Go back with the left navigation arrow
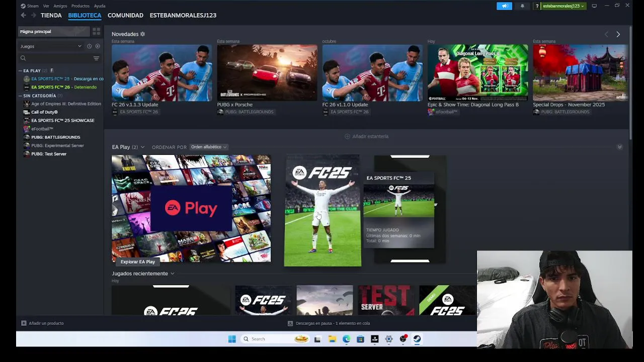The width and height of the screenshot is (644, 362). pos(23,16)
